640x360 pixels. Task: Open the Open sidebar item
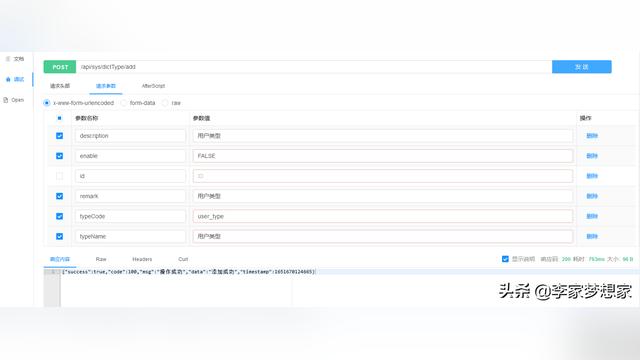point(14,100)
